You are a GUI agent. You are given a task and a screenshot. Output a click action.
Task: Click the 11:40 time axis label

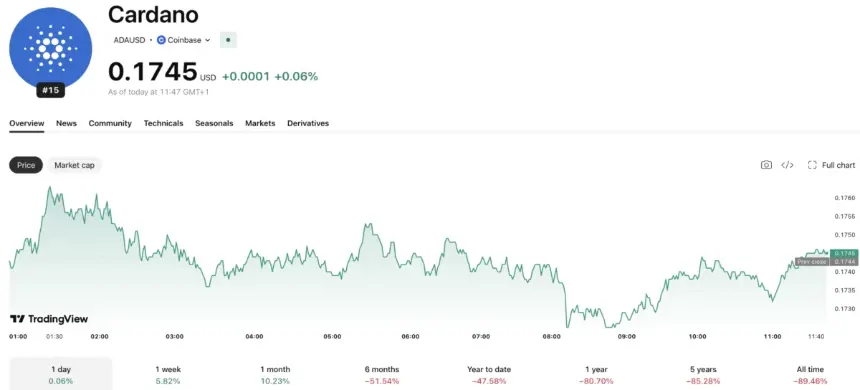point(816,336)
